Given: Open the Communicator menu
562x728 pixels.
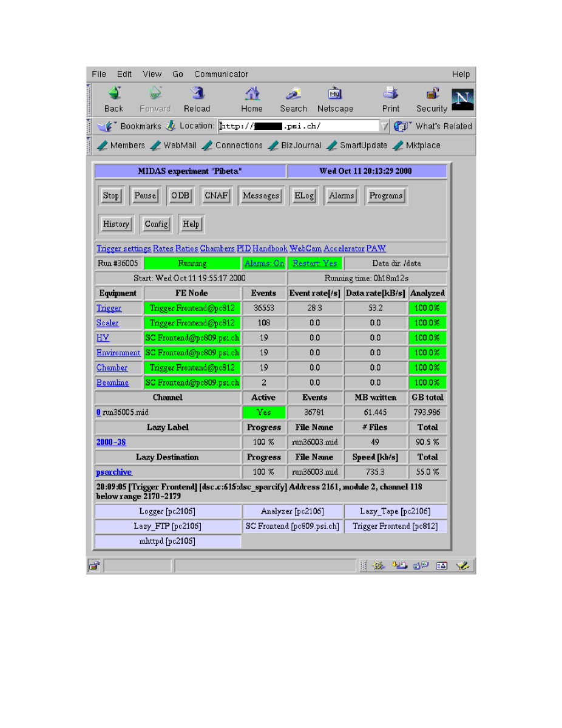Looking at the screenshot, I should tap(221, 74).
